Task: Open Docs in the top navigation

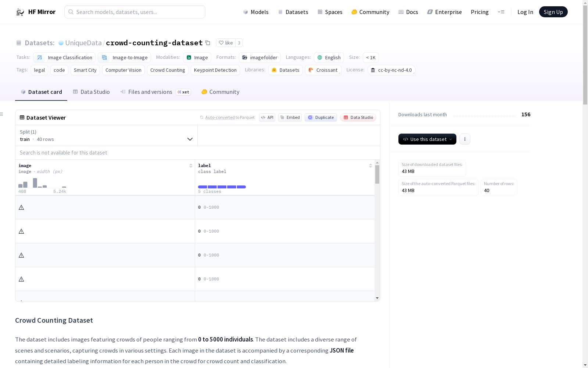Action: pyautogui.click(x=408, y=12)
